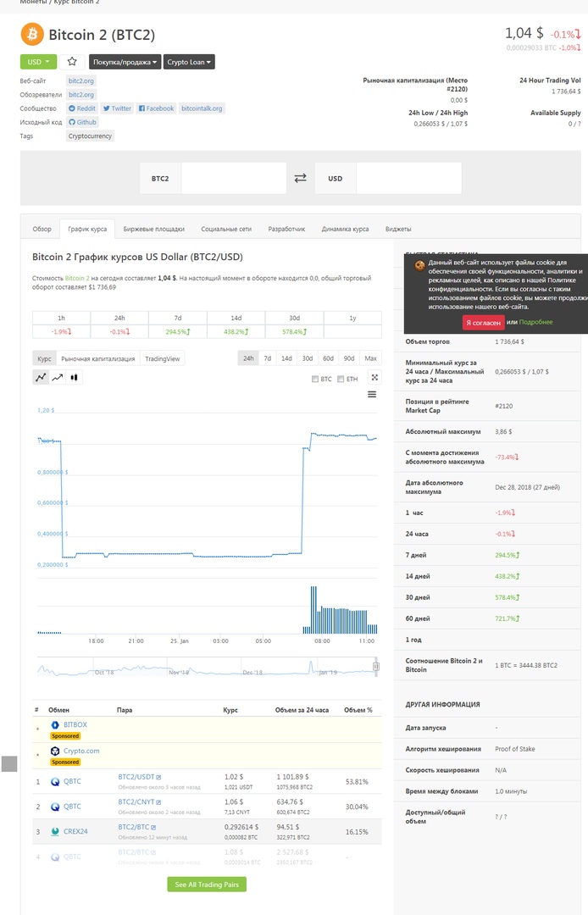Set chart range to 24h

[x=248, y=358]
